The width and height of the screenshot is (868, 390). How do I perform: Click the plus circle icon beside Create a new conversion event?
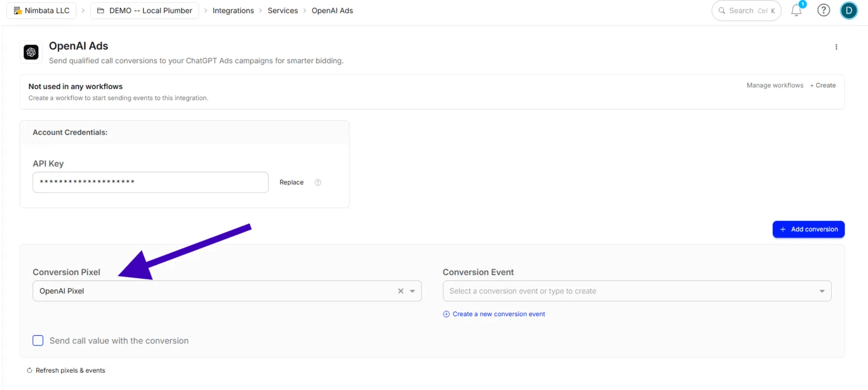446,314
